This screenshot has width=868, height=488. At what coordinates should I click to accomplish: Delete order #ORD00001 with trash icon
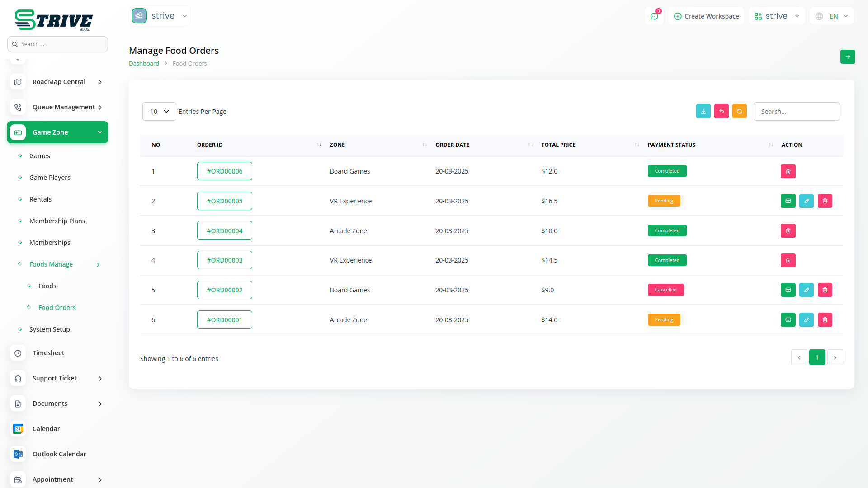825,320
